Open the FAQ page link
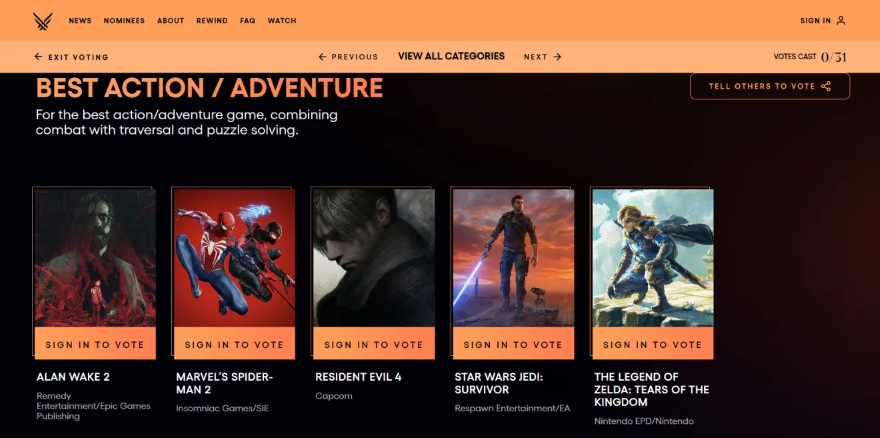Screen dimensions: 880x438 [x=248, y=21]
